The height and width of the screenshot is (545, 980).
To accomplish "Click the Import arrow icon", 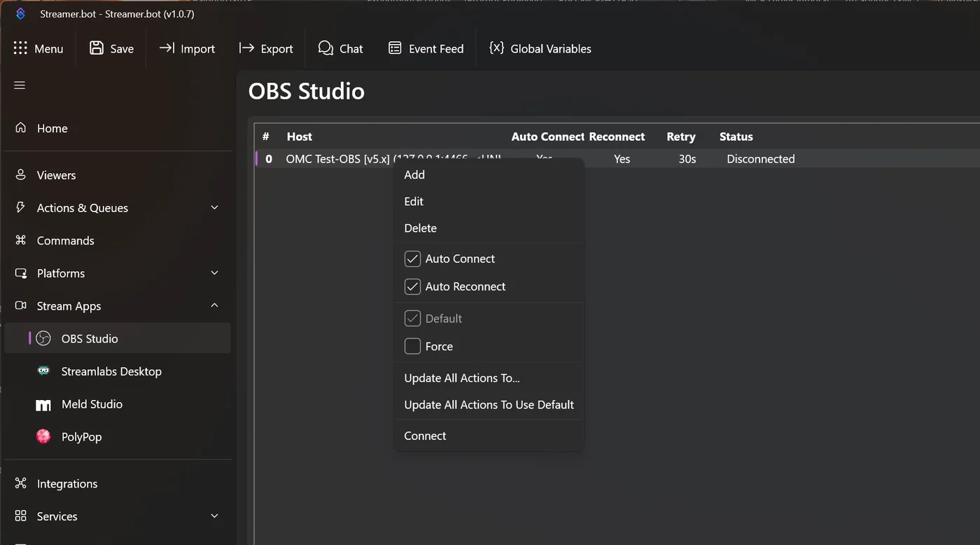I will coord(167,48).
